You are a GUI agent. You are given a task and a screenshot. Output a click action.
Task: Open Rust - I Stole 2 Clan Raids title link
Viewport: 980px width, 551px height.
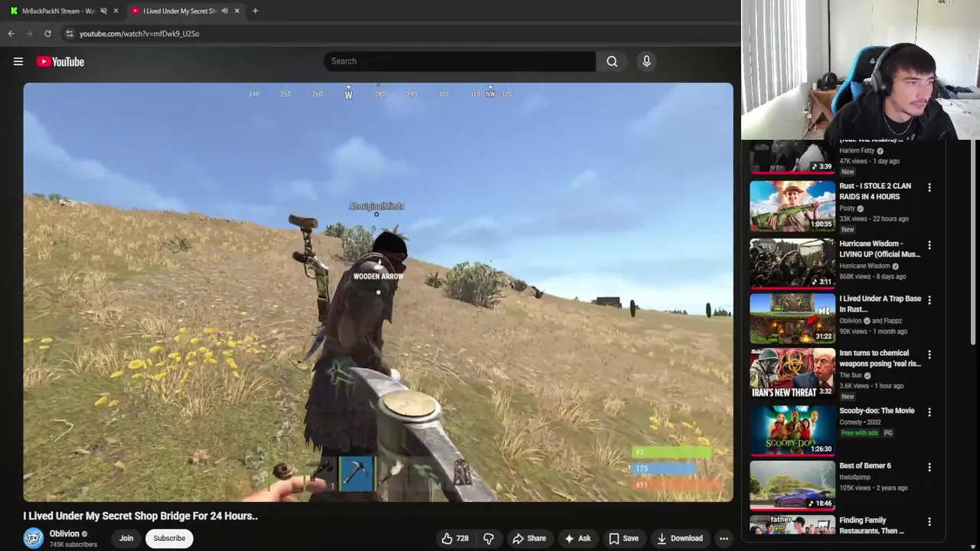[875, 191]
